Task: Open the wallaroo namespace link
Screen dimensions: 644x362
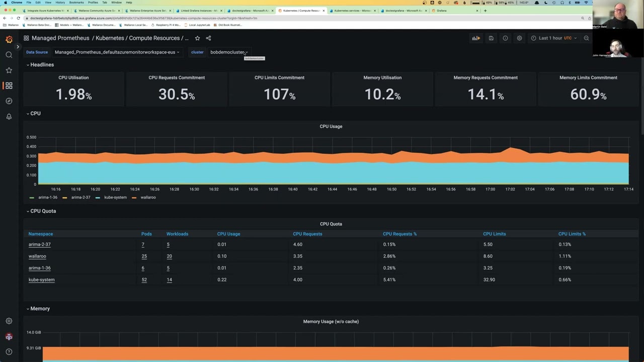Action: point(37,256)
